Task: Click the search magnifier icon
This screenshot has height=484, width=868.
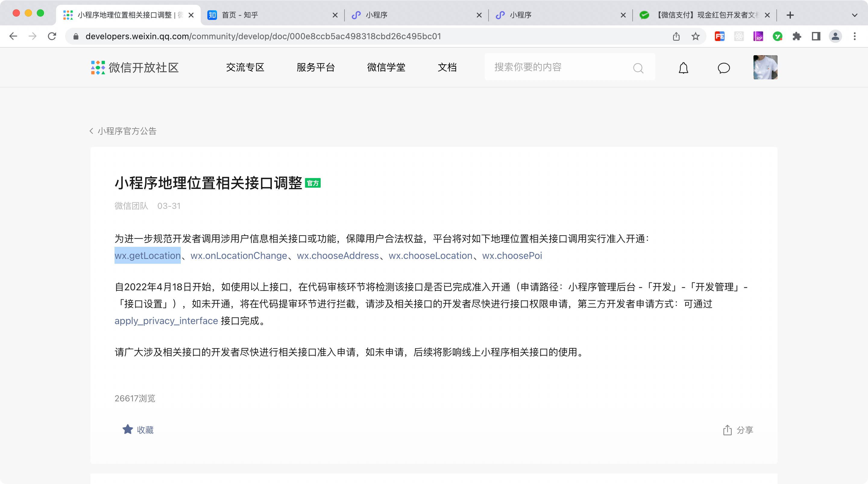Action: [x=638, y=68]
